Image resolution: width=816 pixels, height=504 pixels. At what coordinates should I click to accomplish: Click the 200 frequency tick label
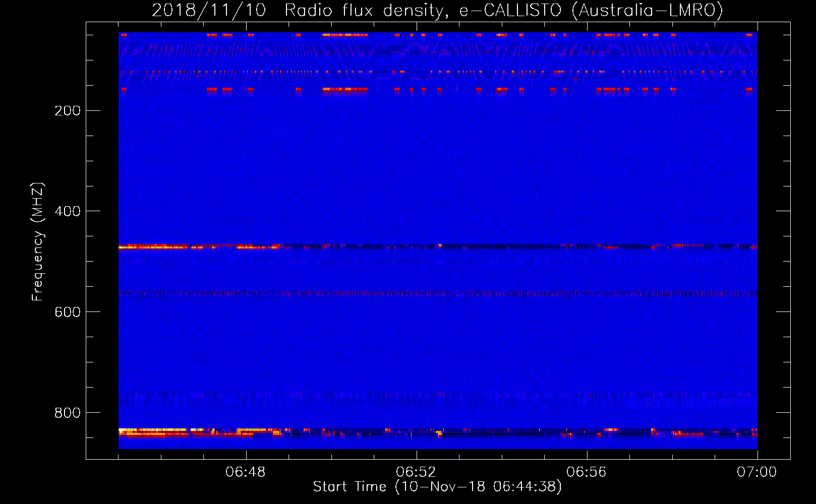[x=68, y=110]
